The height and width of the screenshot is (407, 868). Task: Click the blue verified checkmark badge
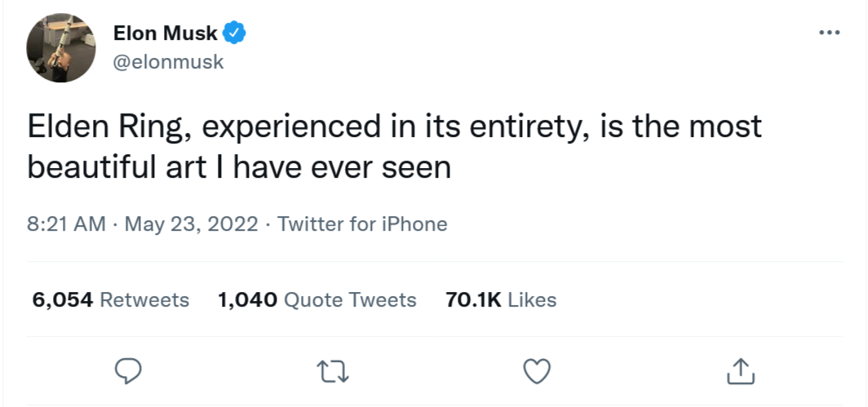click(x=234, y=33)
